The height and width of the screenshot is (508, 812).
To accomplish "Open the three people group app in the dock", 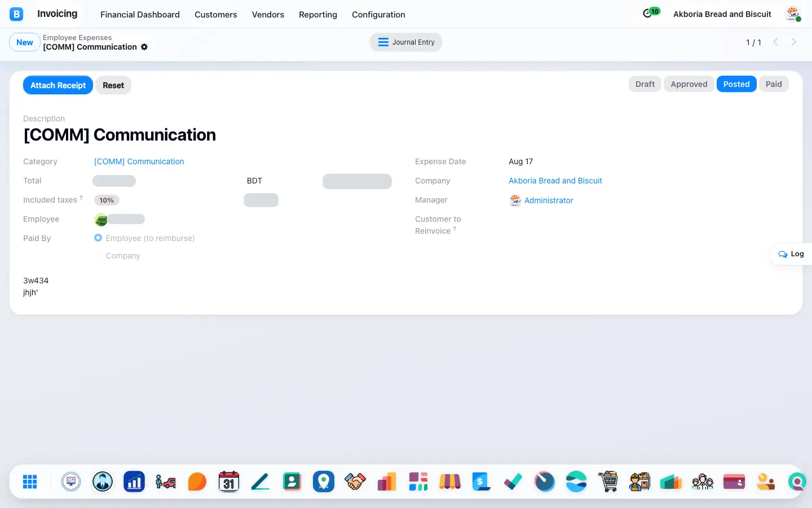I will pyautogui.click(x=703, y=481).
